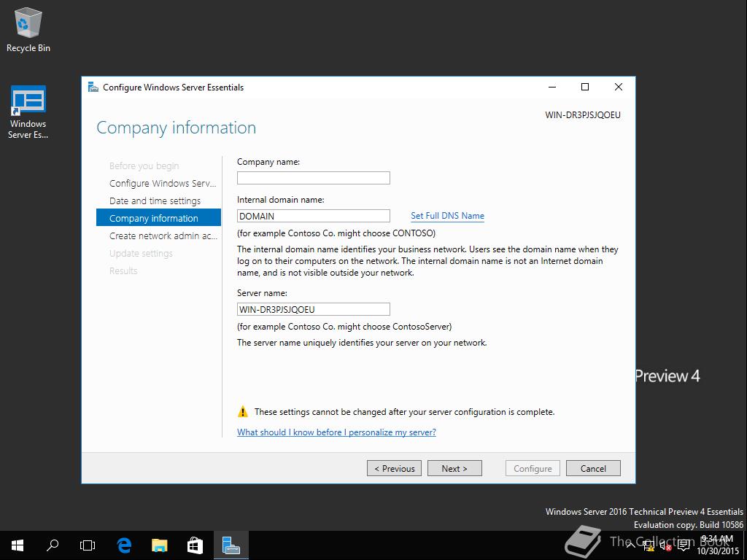
Task: Select the 'Update settings' step
Action: click(x=141, y=253)
